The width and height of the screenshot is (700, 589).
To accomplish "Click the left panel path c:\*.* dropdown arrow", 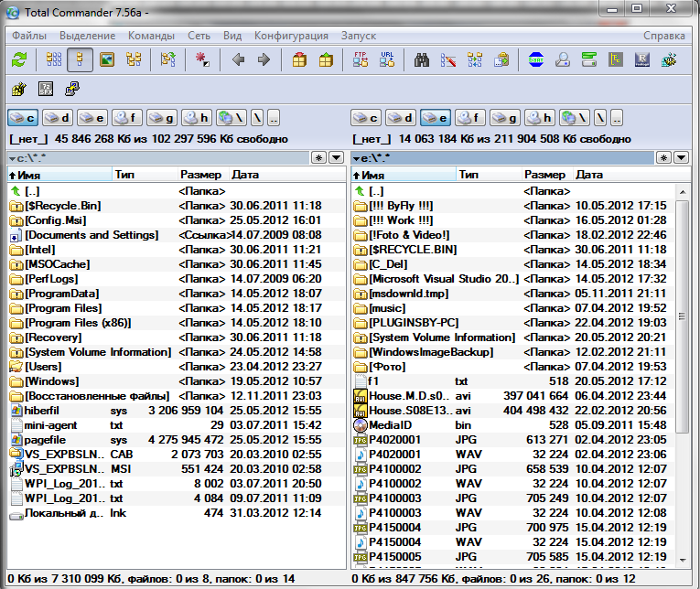I will coord(13,158).
